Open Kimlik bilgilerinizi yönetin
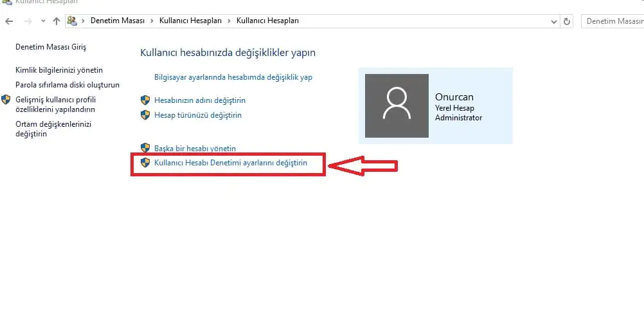 59,70
